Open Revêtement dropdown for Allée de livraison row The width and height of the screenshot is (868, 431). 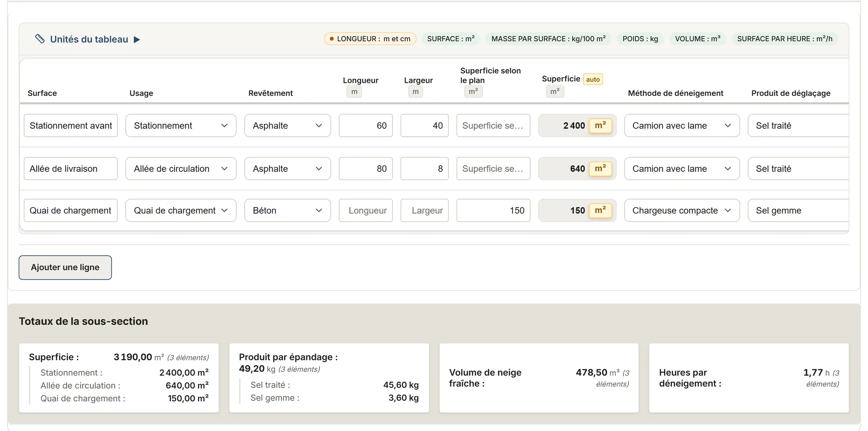(x=288, y=168)
